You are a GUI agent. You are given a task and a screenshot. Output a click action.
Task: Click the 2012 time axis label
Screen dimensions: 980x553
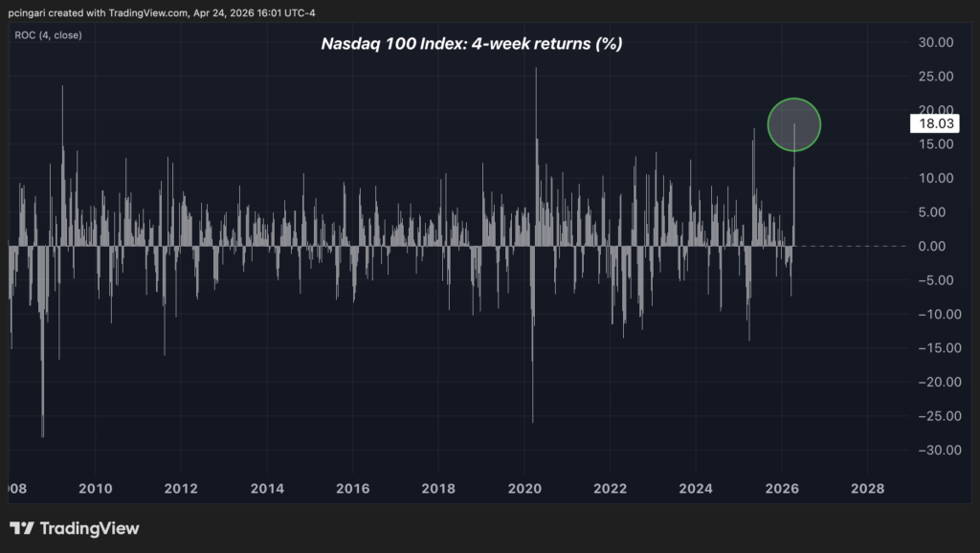pos(181,489)
